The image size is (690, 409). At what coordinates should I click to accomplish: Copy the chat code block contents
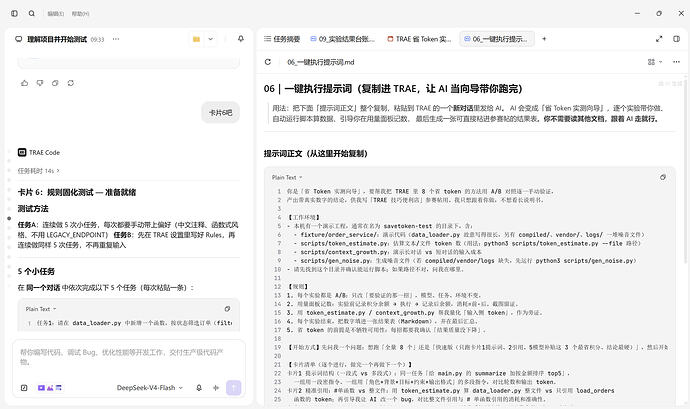pyautogui.click(x=227, y=309)
